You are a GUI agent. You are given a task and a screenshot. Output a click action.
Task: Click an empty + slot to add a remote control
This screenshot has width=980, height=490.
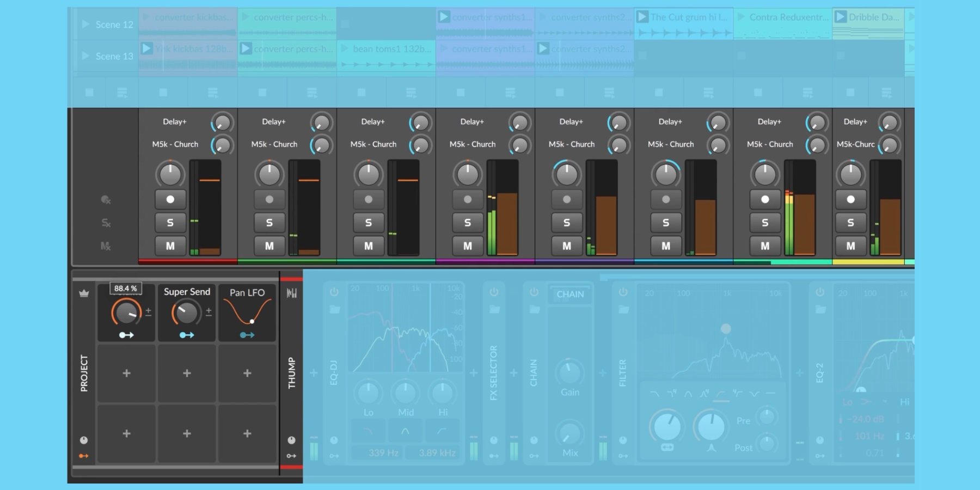coord(126,373)
